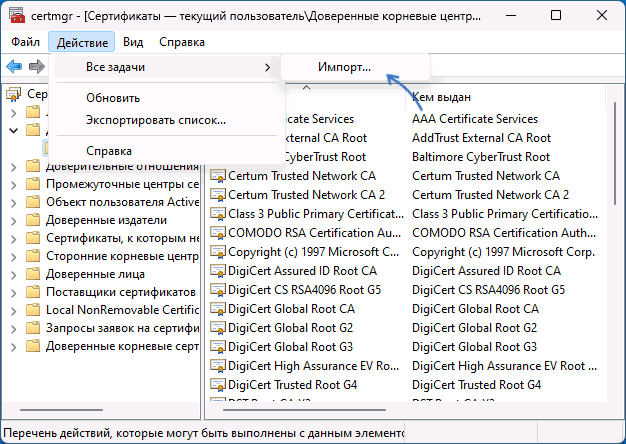Select tree item Доверенные издатели
Screen dimensions: 626x444
tap(106, 220)
